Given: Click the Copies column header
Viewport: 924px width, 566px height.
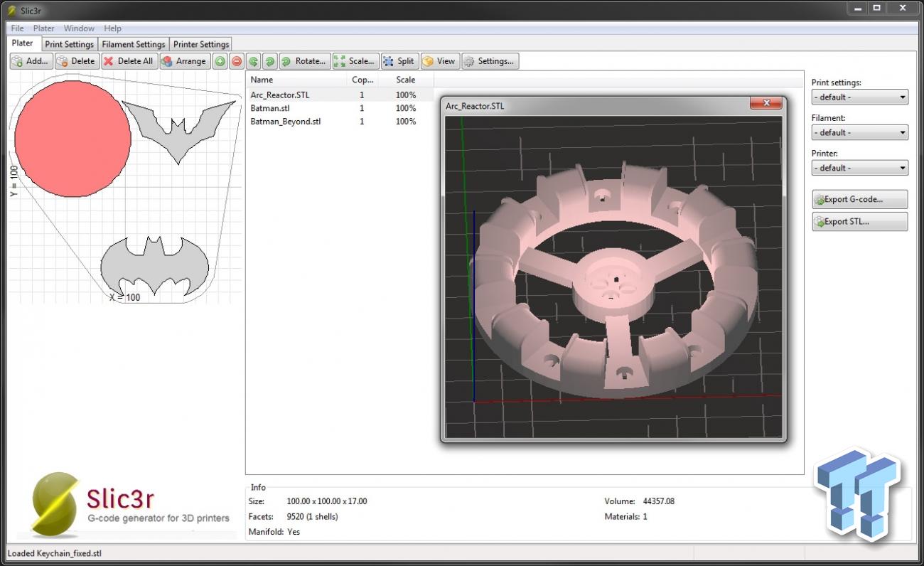Looking at the screenshot, I should click(x=362, y=80).
